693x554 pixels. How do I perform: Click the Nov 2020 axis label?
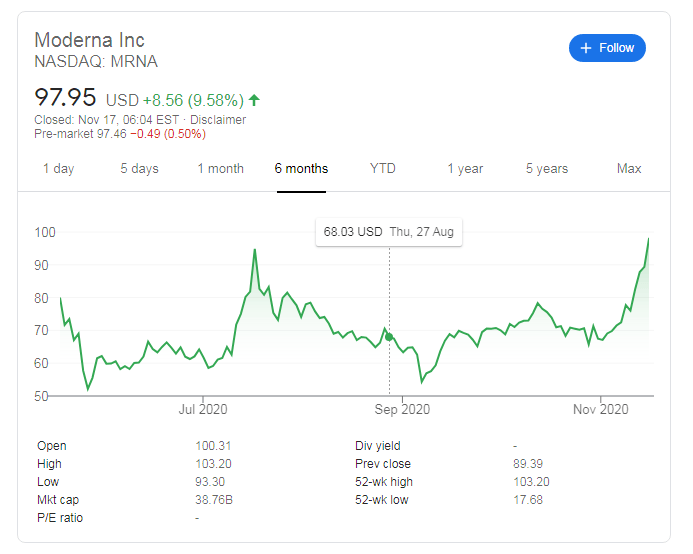[x=601, y=409]
